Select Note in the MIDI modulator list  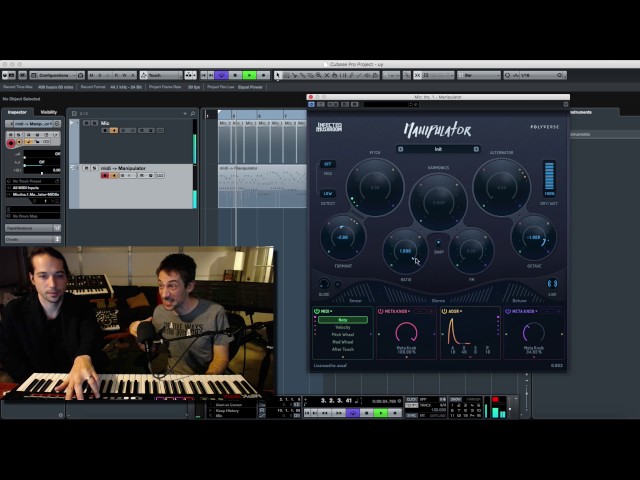[x=342, y=320]
